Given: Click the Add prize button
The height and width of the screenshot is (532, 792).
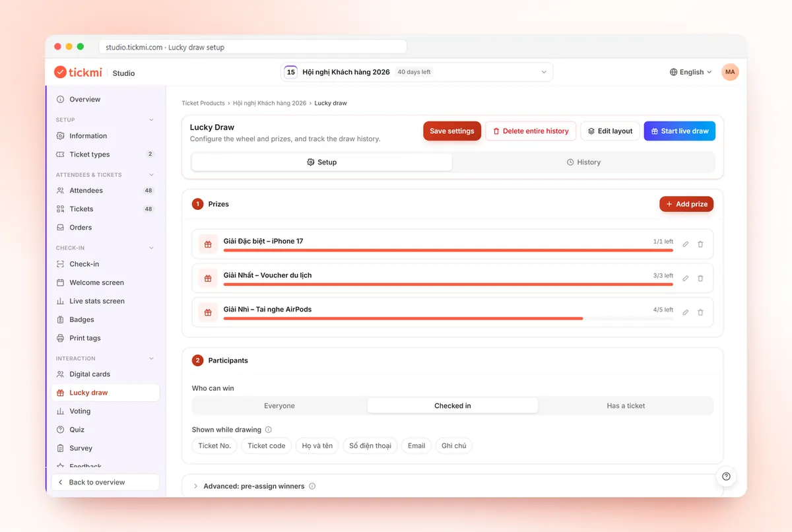Looking at the screenshot, I should click(686, 204).
